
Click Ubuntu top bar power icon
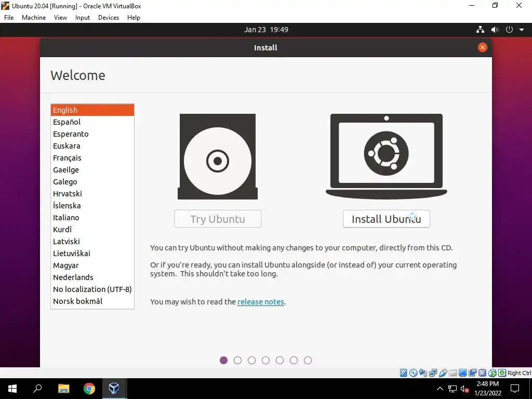(x=509, y=30)
